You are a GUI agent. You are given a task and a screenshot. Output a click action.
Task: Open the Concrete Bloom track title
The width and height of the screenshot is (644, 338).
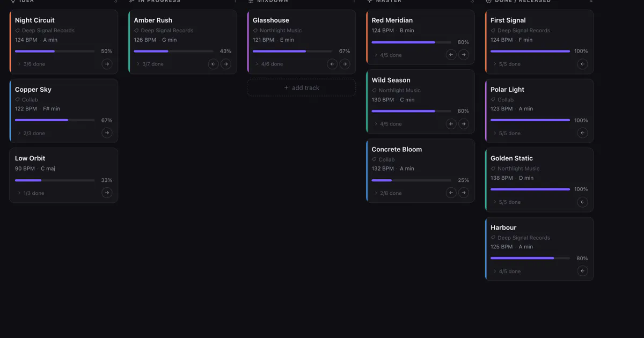(x=397, y=149)
